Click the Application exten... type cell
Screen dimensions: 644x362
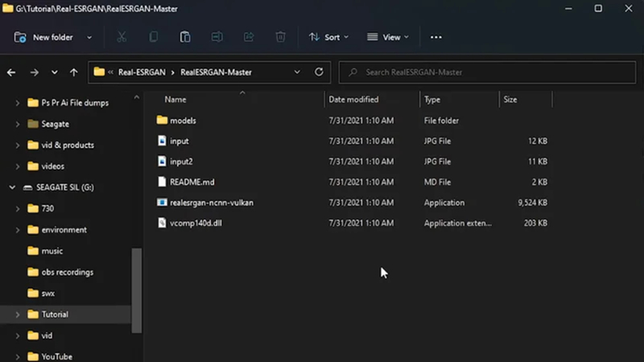(457, 223)
